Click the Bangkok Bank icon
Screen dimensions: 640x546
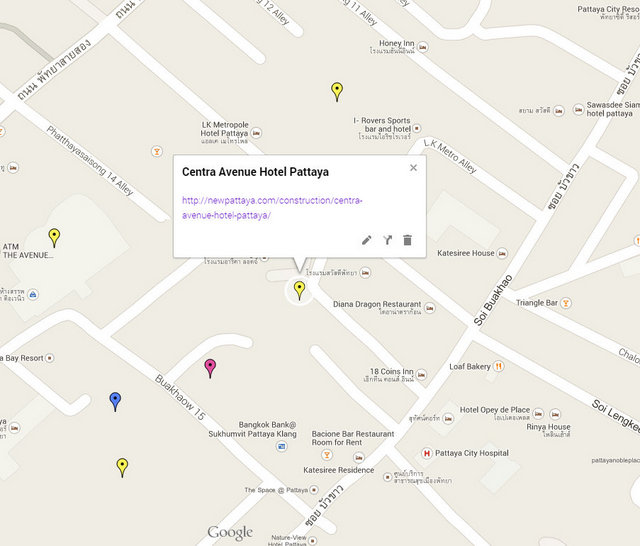(x=282, y=446)
